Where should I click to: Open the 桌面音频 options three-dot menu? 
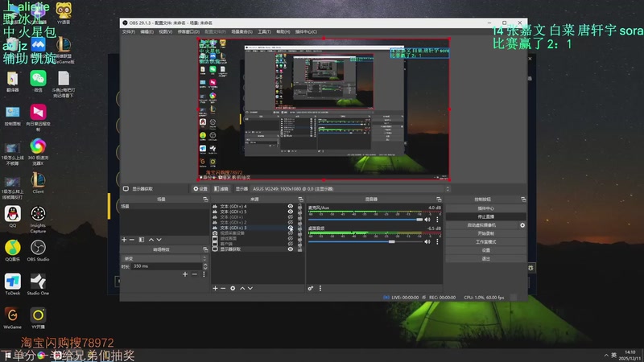(x=437, y=242)
